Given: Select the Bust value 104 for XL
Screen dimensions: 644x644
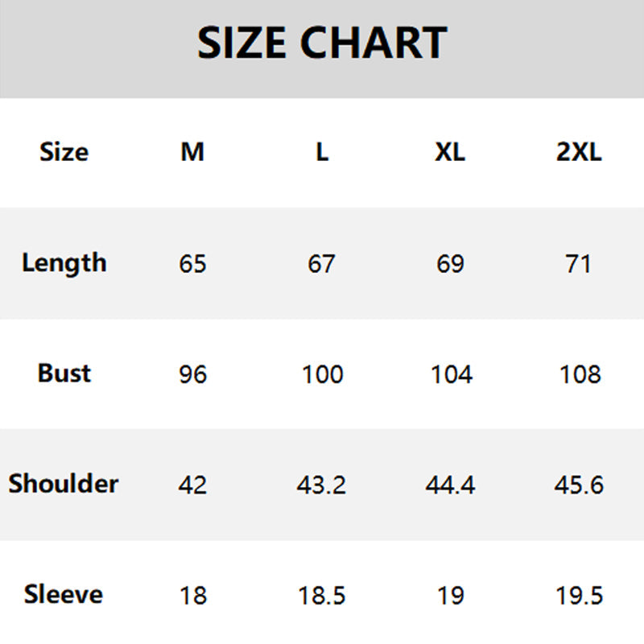Looking at the screenshot, I should coord(450,374).
